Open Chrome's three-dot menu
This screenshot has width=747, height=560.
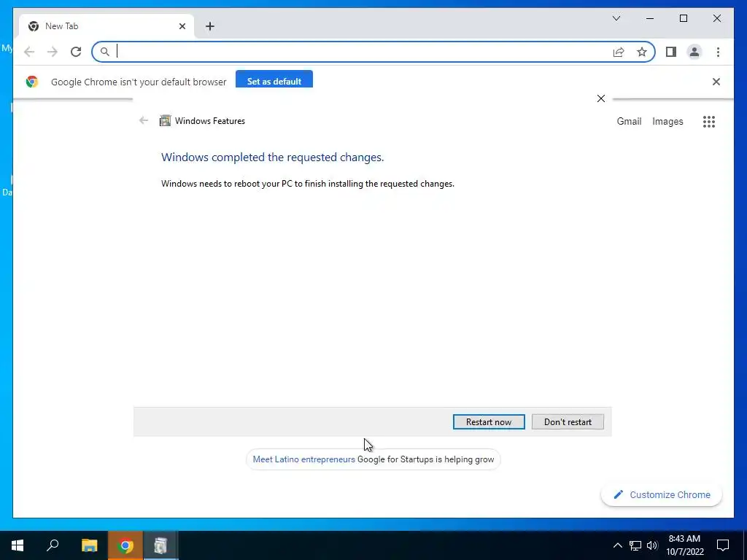point(718,52)
